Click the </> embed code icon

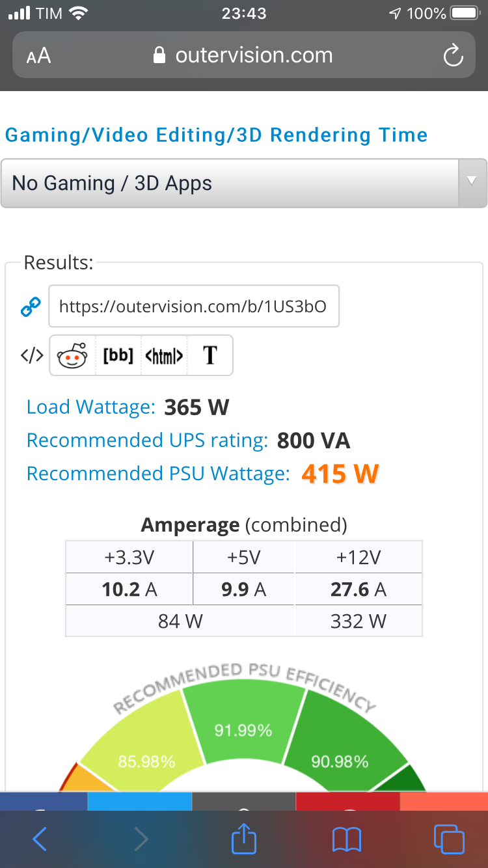33,356
